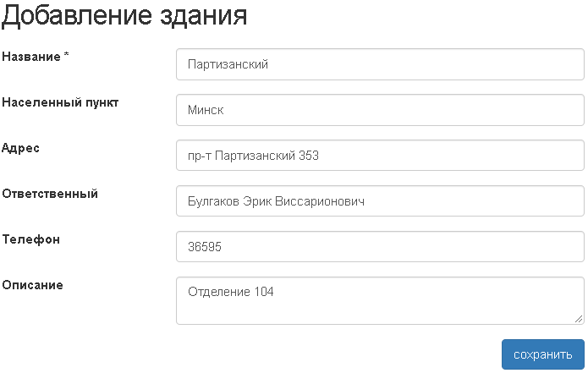Focus the Населенный пункт field containing Минск
Screen dimensions: 588x373
tap(380, 110)
